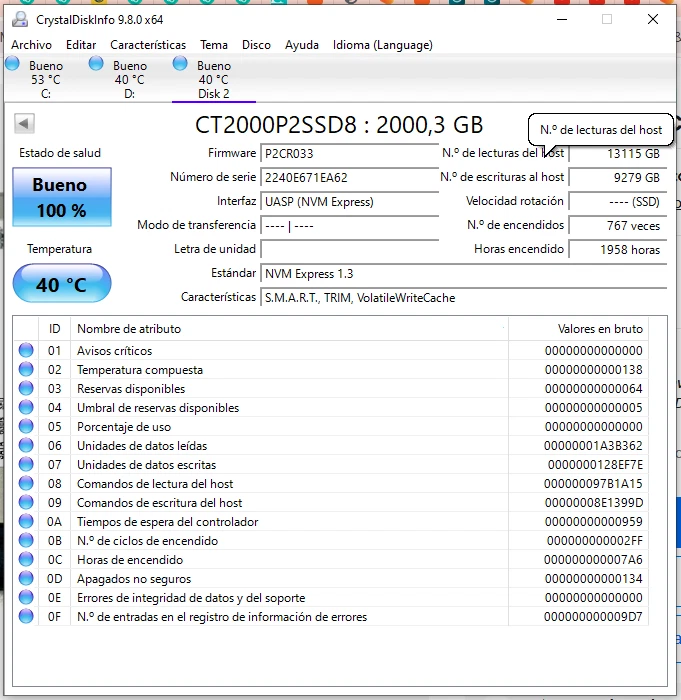
Task: Click the Valores en bruto column header
Action: tap(578, 329)
